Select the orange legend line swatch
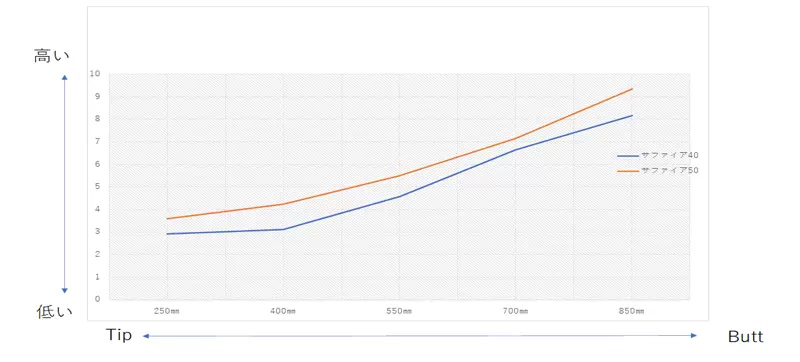The width and height of the screenshot is (800, 362). [x=628, y=171]
